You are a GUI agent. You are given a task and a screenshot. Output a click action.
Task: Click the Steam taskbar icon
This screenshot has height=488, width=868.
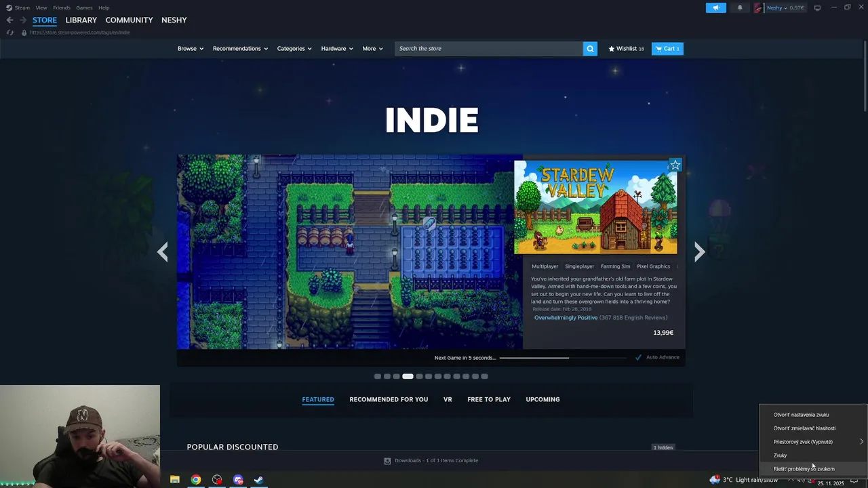click(x=258, y=480)
